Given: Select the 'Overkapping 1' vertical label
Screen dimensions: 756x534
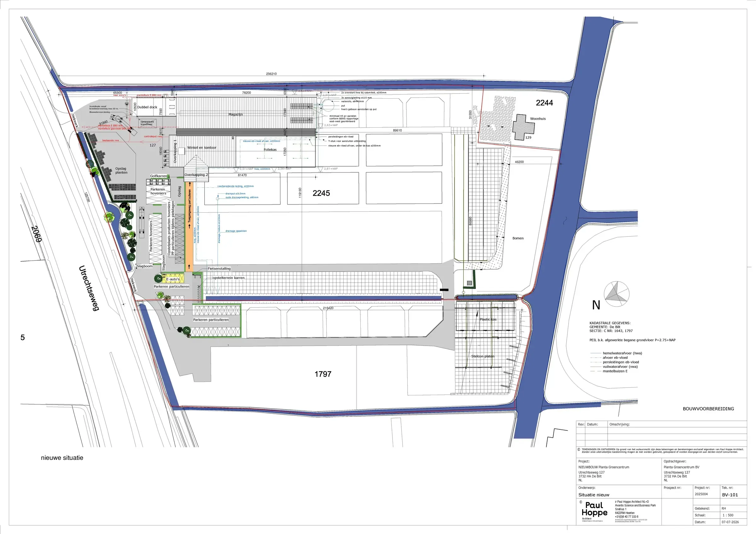Looking at the screenshot, I should 175,151.
